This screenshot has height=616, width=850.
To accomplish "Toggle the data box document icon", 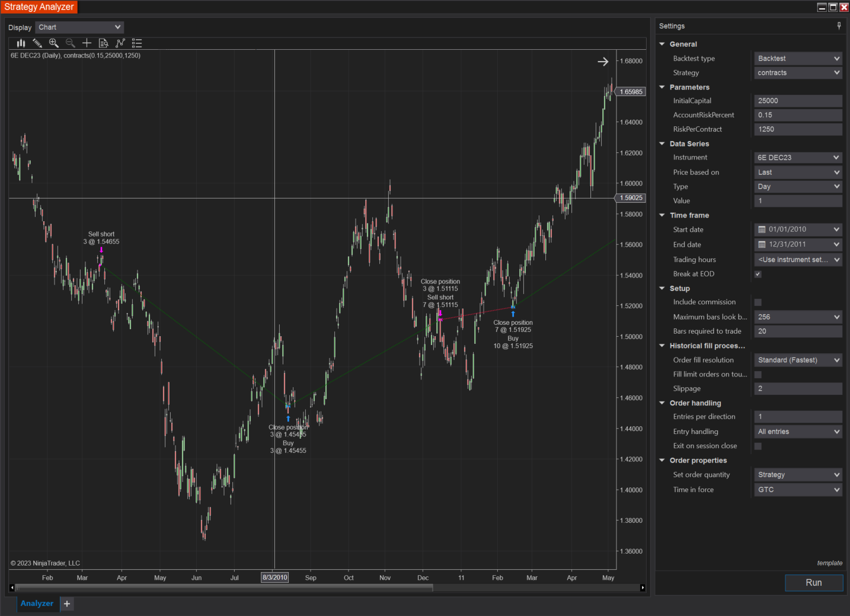I will [x=104, y=43].
